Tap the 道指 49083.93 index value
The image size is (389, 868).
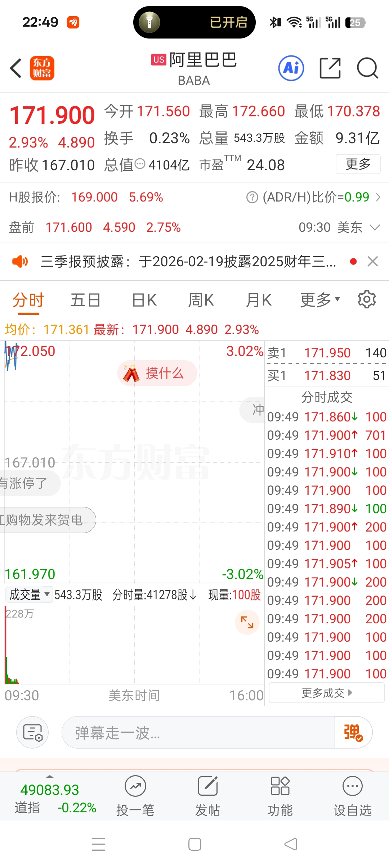(x=50, y=790)
